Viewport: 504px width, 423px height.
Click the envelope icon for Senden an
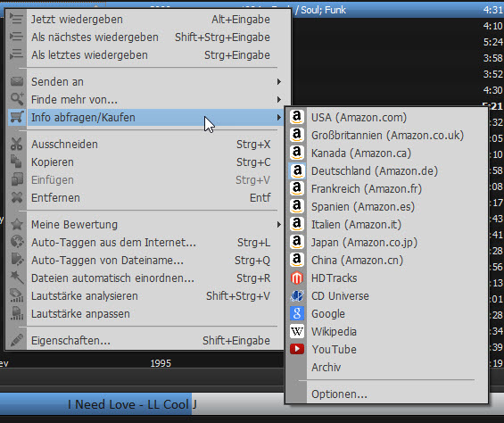17,81
